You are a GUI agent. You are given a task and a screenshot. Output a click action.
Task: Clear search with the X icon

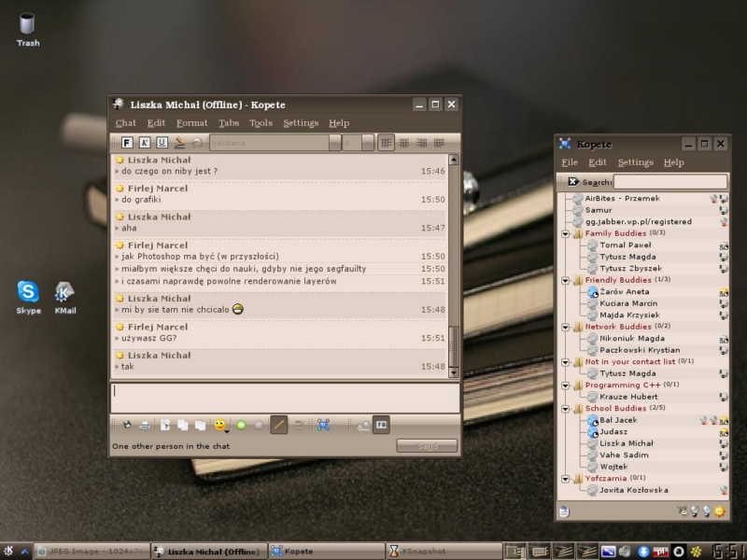(573, 181)
